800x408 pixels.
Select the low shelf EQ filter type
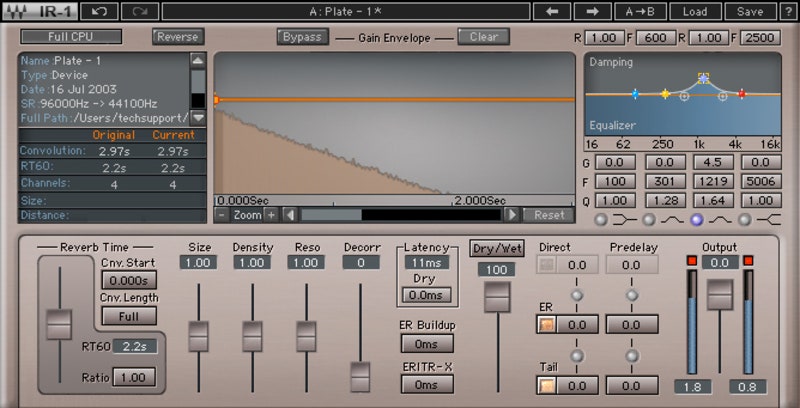point(600,220)
